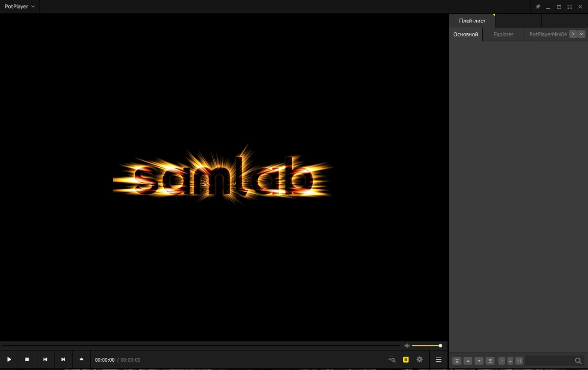Screen dimensions: 588x370
Task: Open a file with the eject icon
Action: point(81,360)
